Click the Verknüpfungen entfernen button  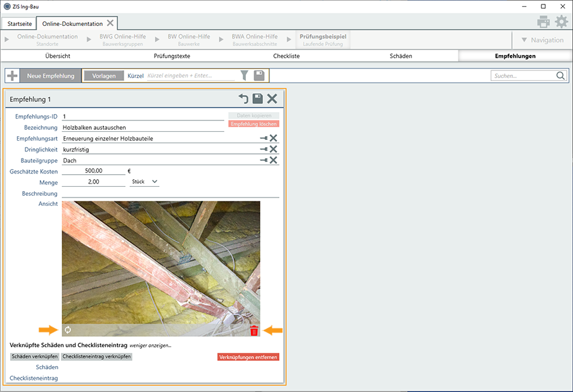coord(248,357)
